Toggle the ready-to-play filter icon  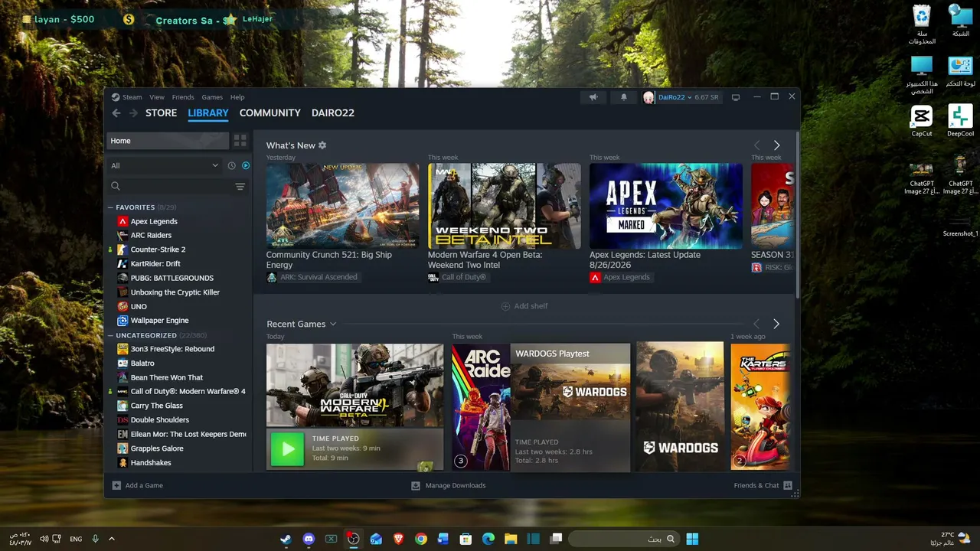click(246, 165)
